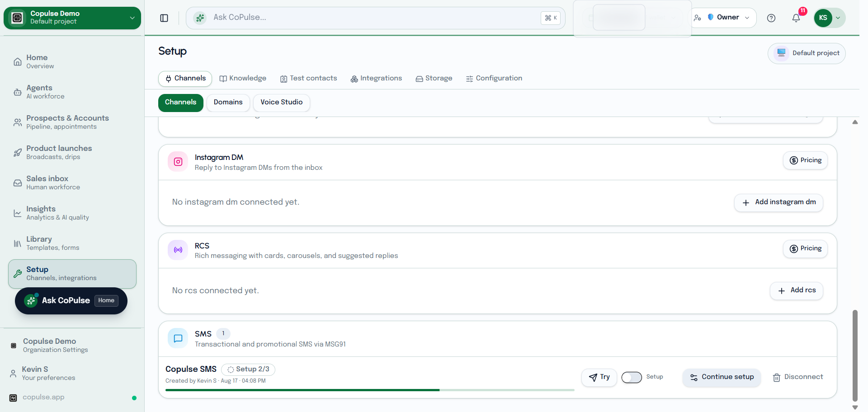868x412 pixels.
Task: Click the copulse.app logo icon
Action: [13, 398]
